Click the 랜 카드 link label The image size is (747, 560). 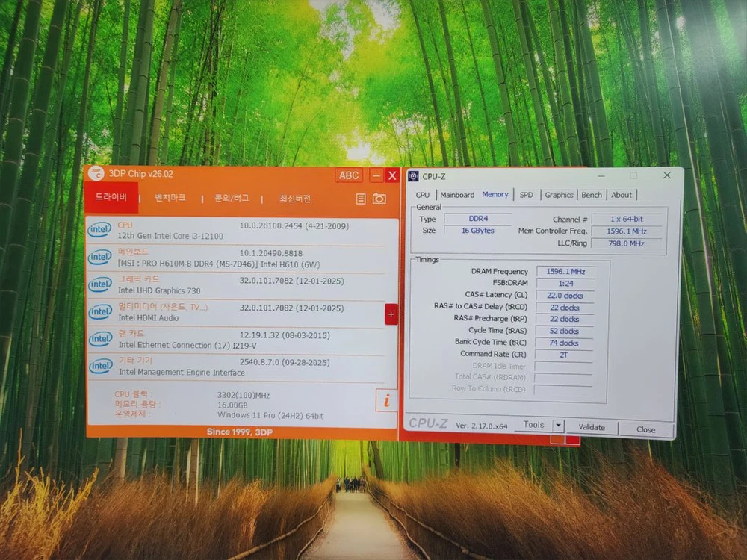click(131, 333)
